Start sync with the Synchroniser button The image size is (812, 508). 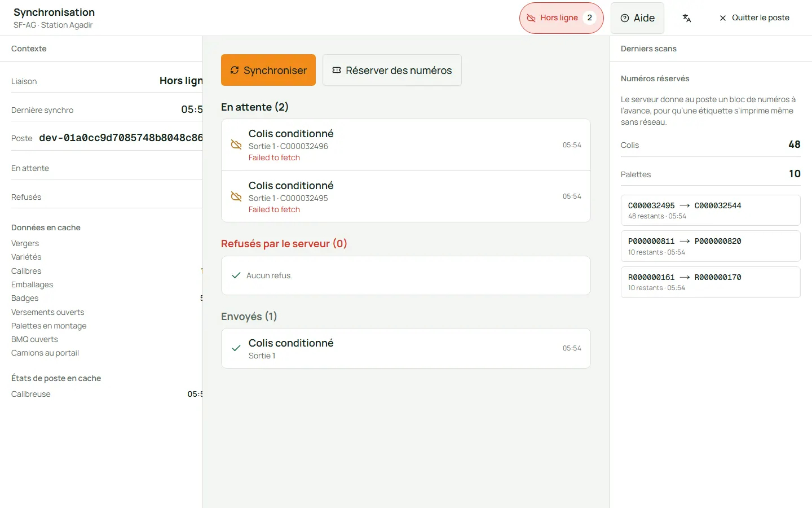click(x=268, y=70)
